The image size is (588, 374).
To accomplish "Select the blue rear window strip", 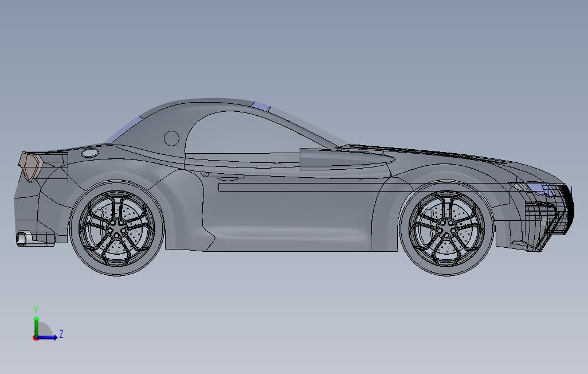I will tap(124, 130).
